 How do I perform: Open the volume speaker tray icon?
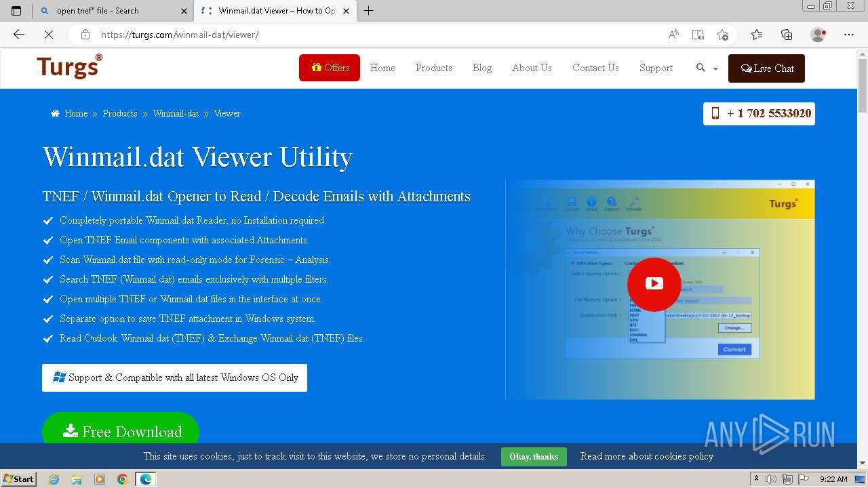(771, 479)
